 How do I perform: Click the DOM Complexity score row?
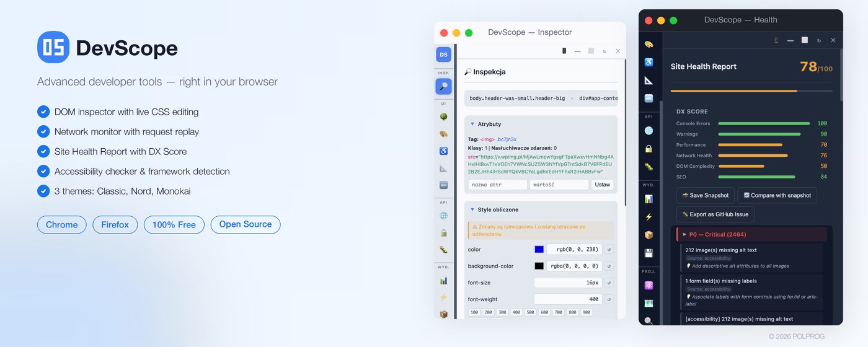(x=751, y=166)
